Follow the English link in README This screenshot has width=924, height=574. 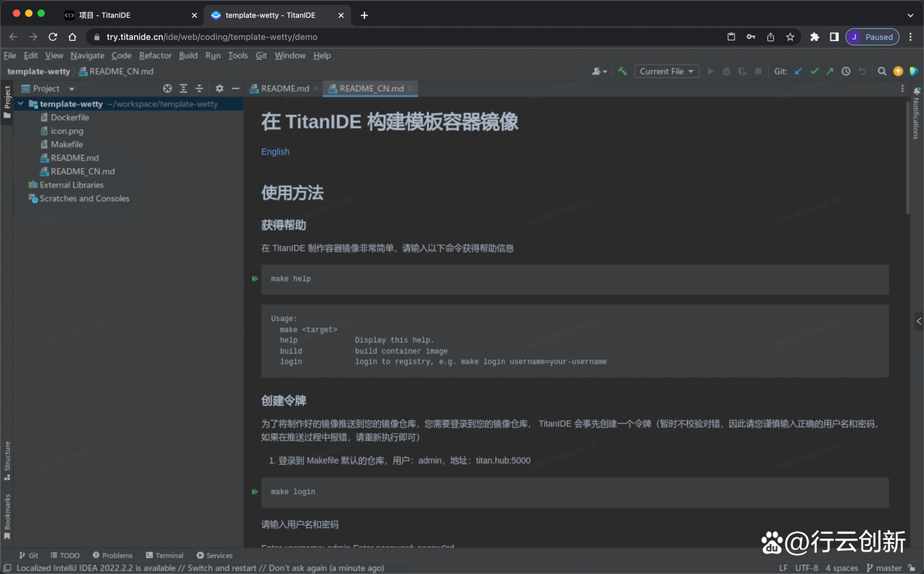coord(275,151)
